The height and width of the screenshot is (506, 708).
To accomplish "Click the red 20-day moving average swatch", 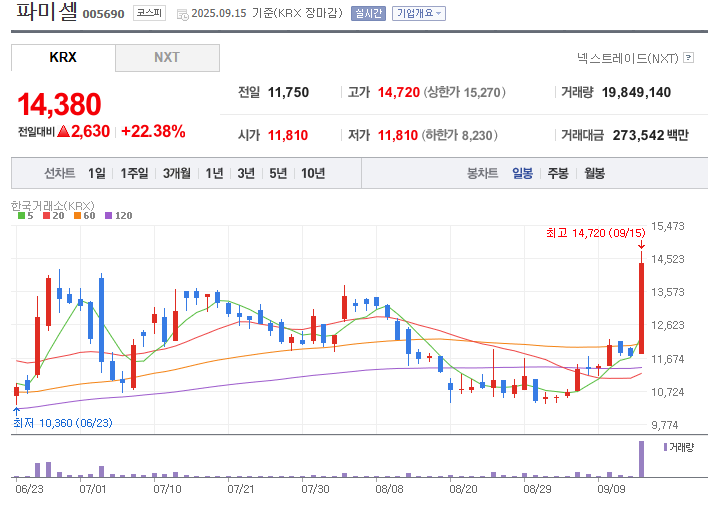I will coord(47,216).
